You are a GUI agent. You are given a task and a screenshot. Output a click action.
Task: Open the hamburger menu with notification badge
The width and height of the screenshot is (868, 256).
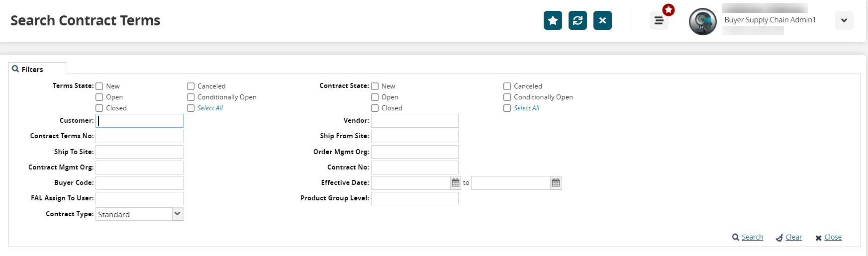[659, 20]
